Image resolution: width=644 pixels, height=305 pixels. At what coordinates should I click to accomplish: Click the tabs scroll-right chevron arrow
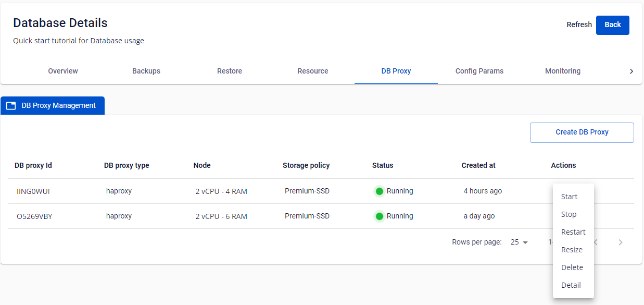tap(631, 71)
